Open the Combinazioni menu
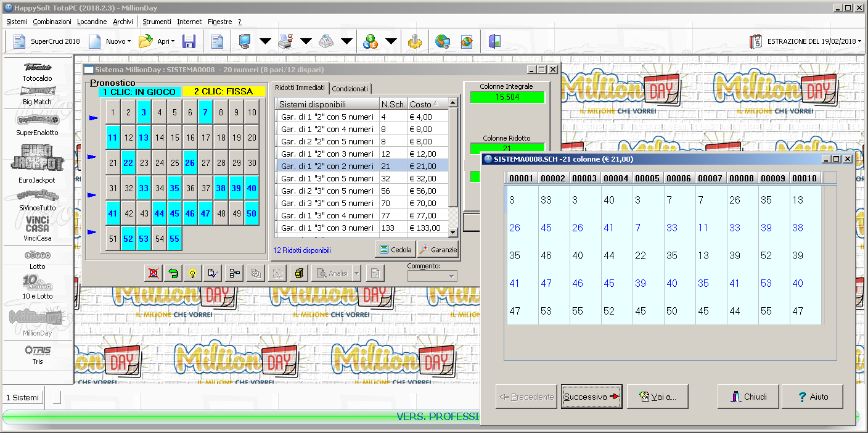Image resolution: width=868 pixels, height=433 pixels. (x=52, y=22)
